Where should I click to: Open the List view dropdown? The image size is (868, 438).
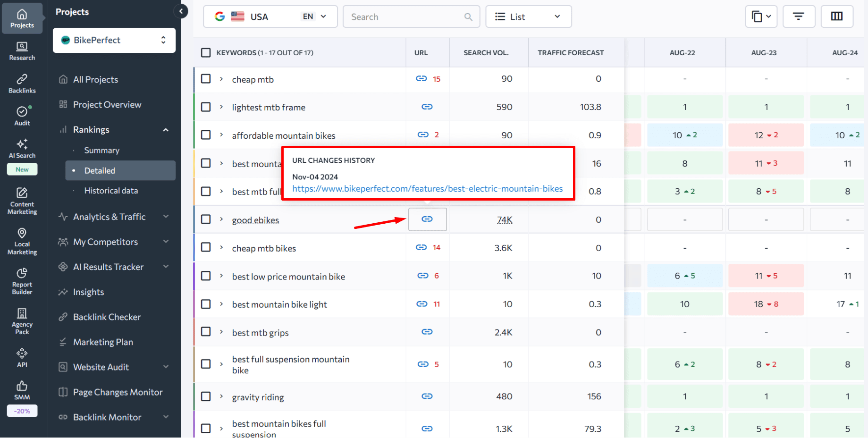pyautogui.click(x=529, y=17)
